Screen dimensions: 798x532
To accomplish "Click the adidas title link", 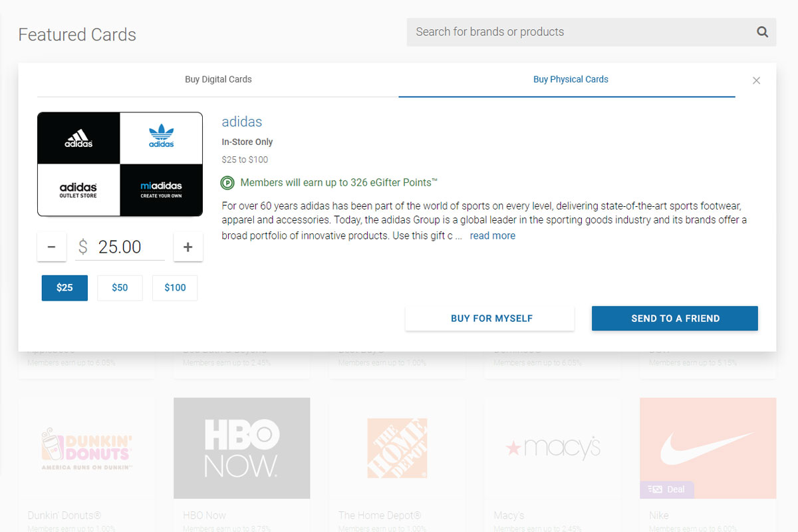I will tap(242, 122).
